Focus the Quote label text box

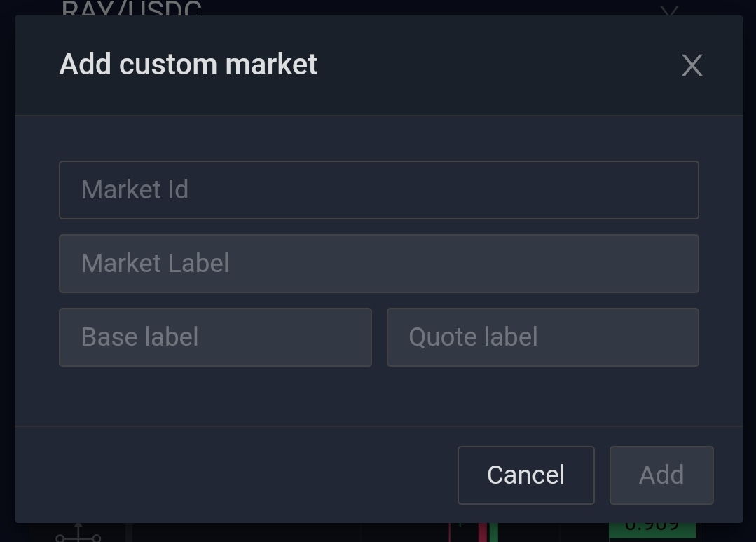click(542, 337)
